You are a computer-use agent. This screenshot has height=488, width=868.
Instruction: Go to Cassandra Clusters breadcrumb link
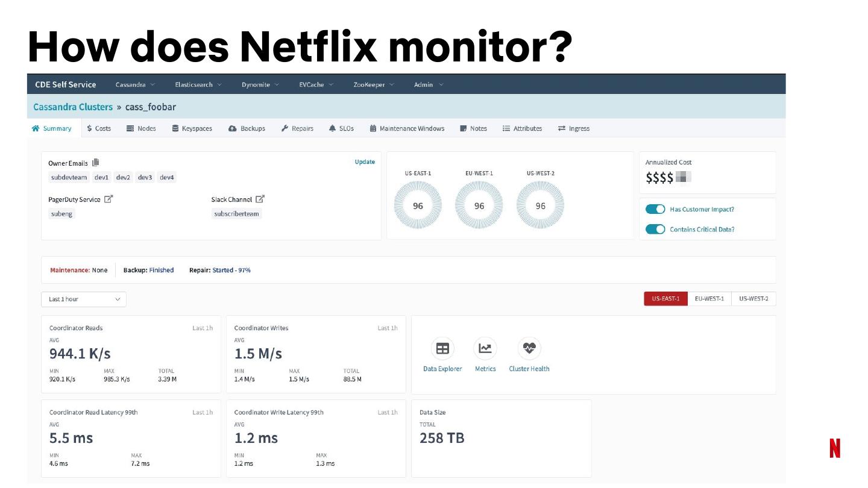[73, 107]
